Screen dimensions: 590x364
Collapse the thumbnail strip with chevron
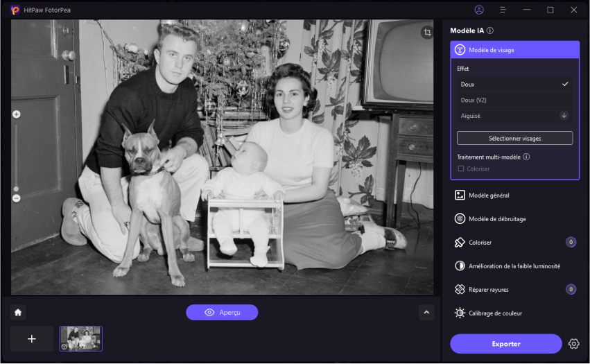tap(426, 313)
